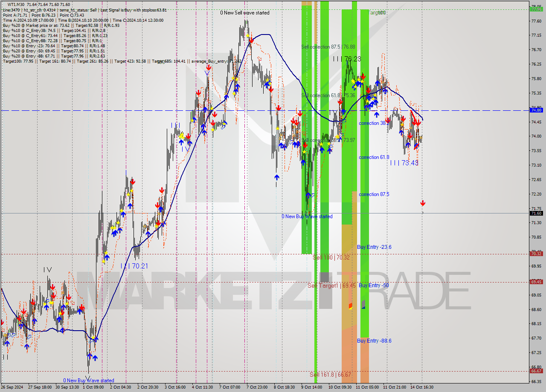546x392 pixels.
Task: Click the 68.60 price axis value
Action: (536, 309)
